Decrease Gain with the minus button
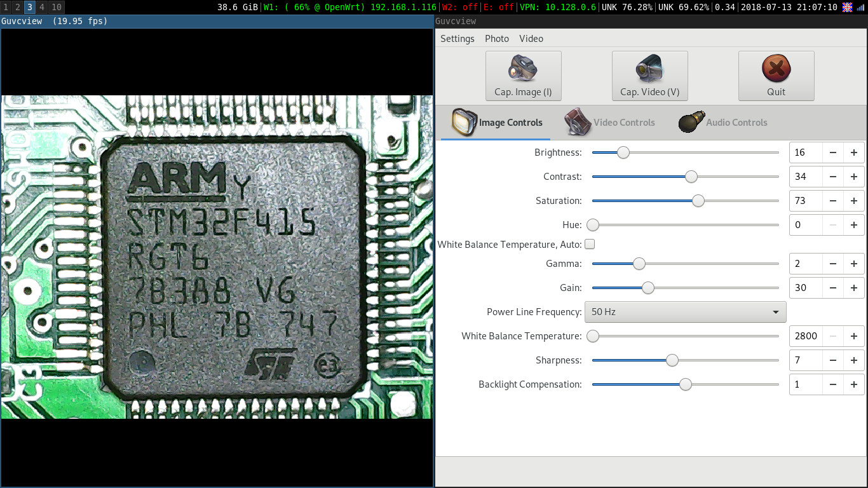 pos(833,288)
